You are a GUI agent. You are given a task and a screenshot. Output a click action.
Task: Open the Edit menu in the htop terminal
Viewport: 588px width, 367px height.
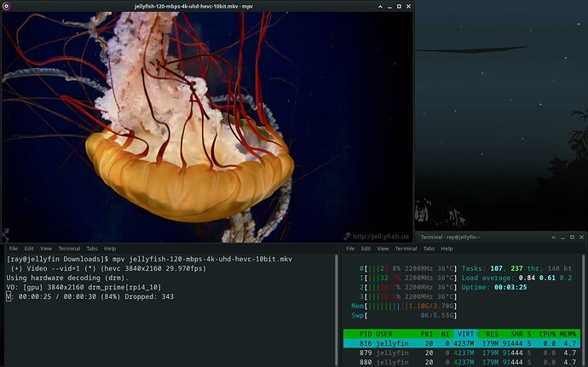pos(366,249)
